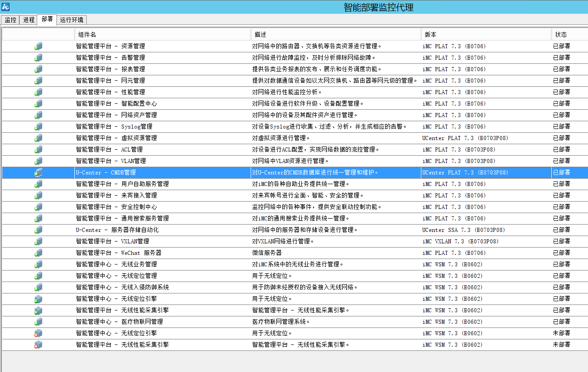Click the 状态 column header
588x372 pixels.
click(570, 34)
